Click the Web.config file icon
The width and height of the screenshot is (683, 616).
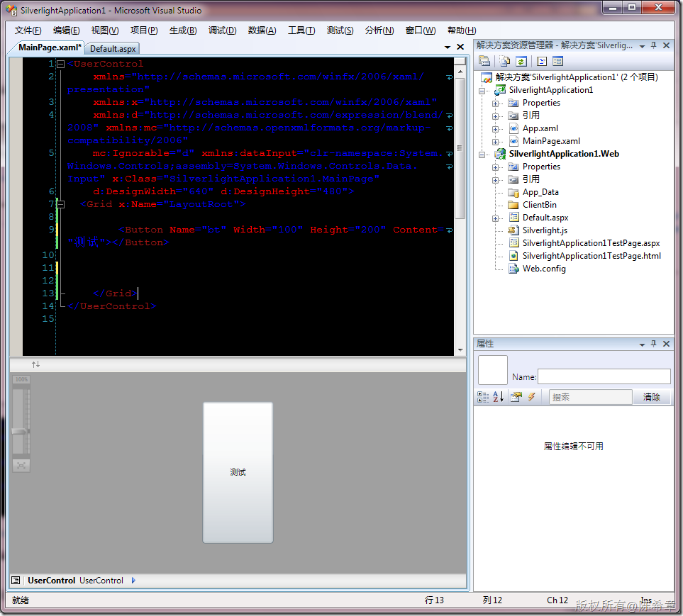click(514, 269)
